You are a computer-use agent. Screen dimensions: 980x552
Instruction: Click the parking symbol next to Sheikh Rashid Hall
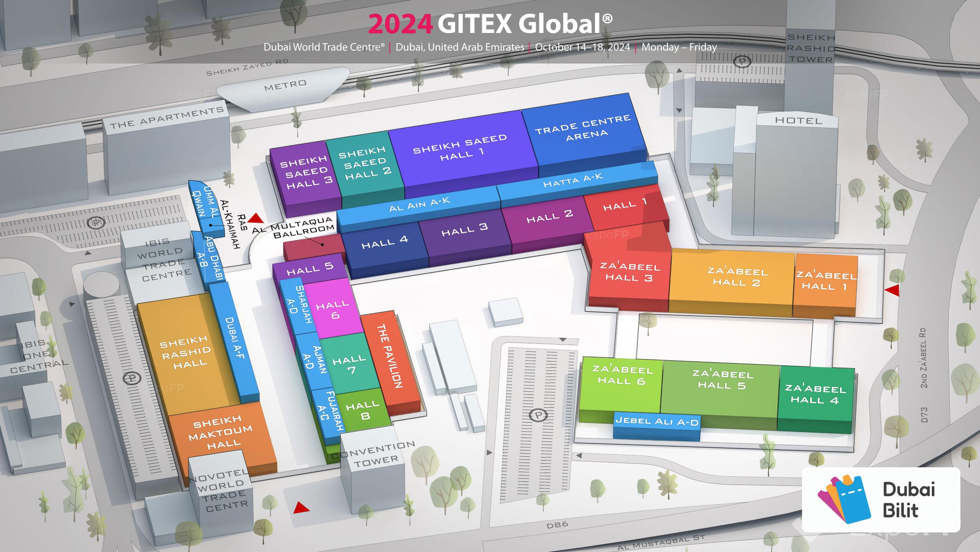(x=132, y=378)
